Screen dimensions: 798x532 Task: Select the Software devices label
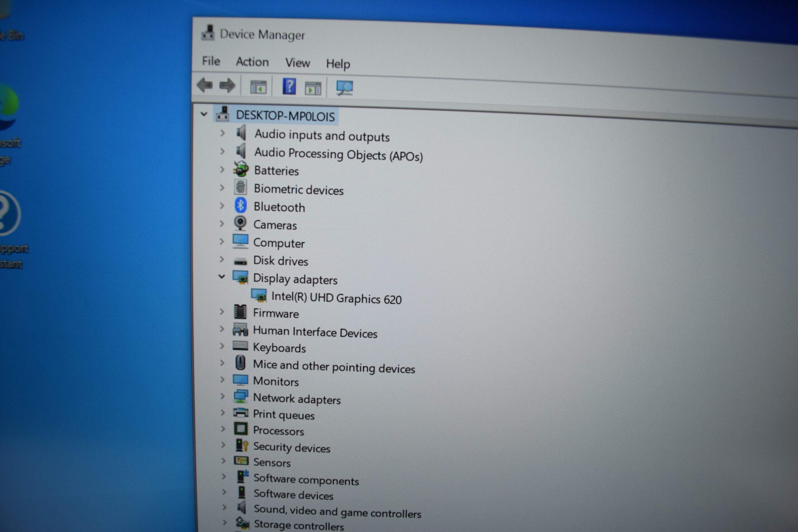pyautogui.click(x=293, y=494)
